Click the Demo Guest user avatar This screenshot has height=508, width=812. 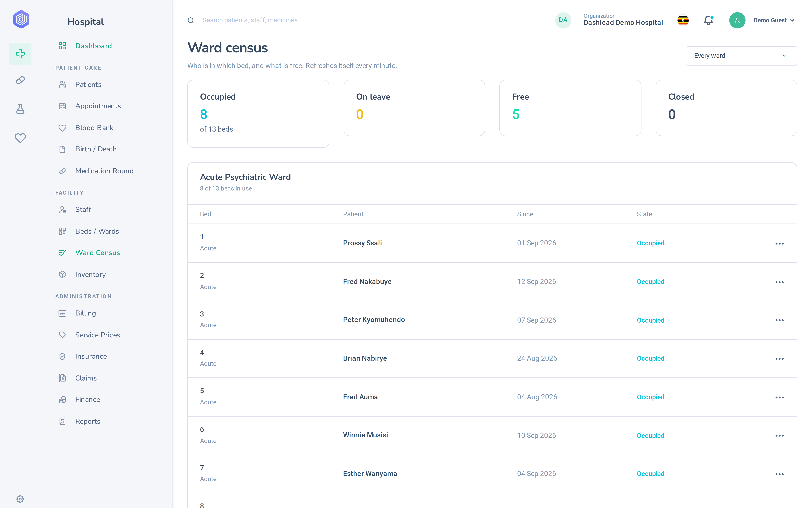(x=737, y=20)
